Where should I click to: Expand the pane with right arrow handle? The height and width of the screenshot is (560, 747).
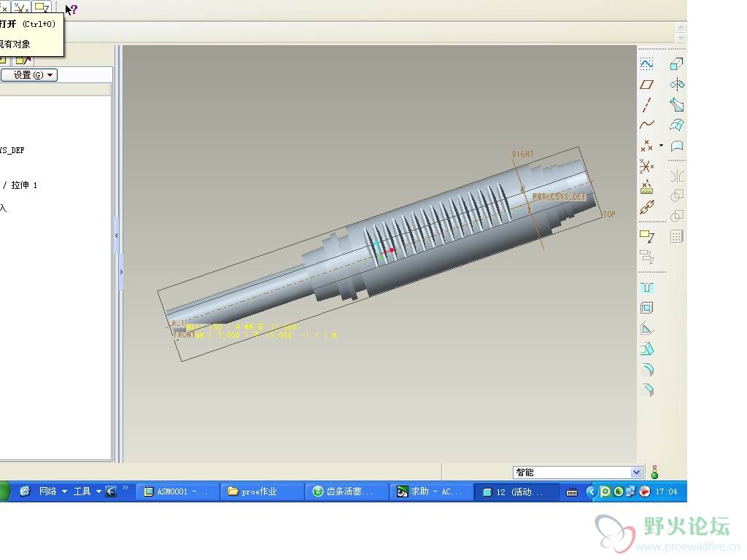121,272
